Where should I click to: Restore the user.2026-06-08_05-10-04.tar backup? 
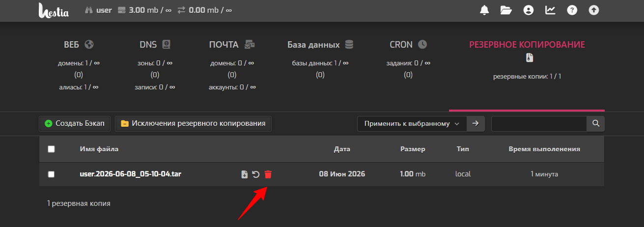[256, 174]
